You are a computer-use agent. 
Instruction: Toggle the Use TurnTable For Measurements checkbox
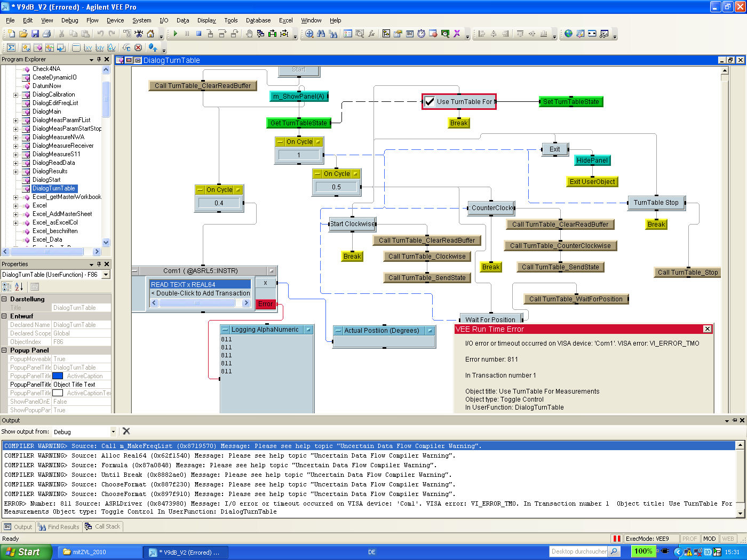tap(430, 101)
